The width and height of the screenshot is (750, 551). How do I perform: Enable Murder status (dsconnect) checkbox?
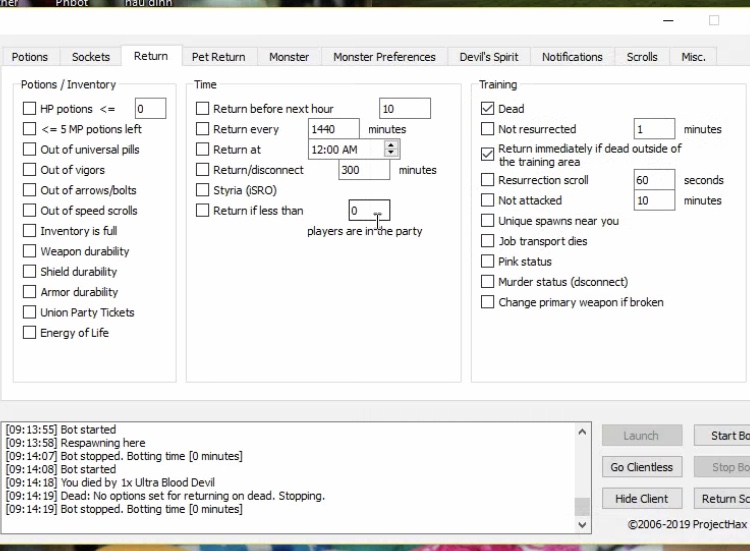coord(488,282)
